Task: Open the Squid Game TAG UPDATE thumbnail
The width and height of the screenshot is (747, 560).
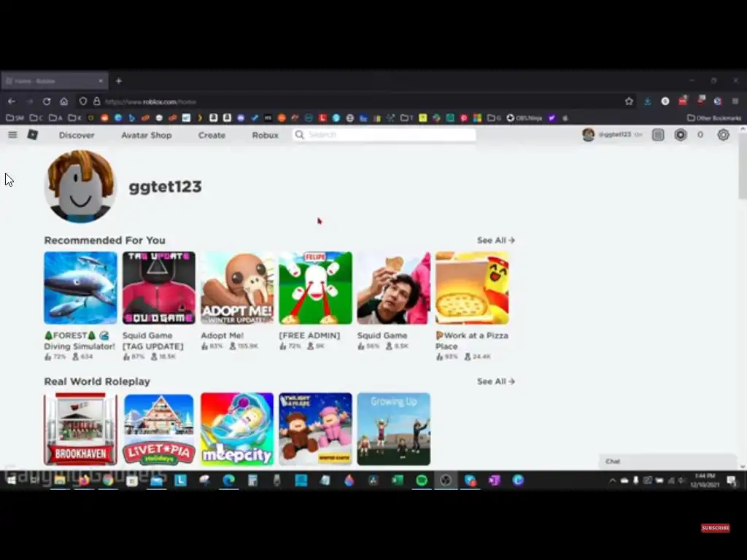Action: pyautogui.click(x=158, y=287)
